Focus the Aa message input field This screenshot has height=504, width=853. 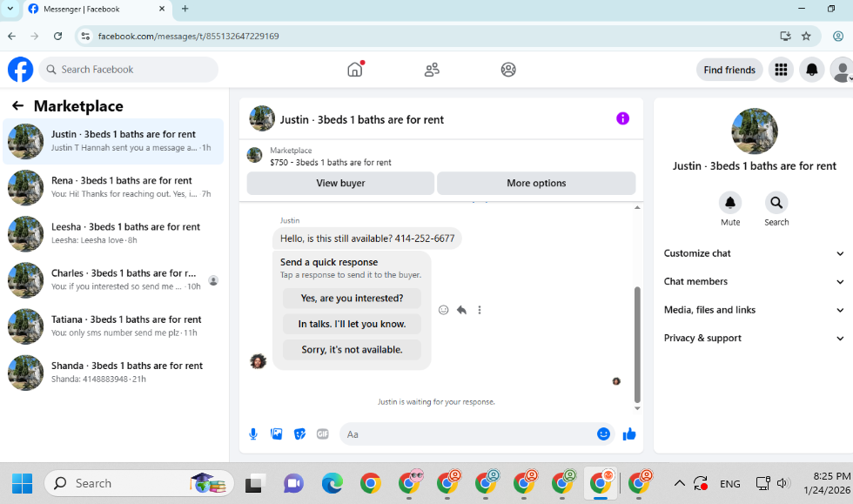[x=470, y=433]
